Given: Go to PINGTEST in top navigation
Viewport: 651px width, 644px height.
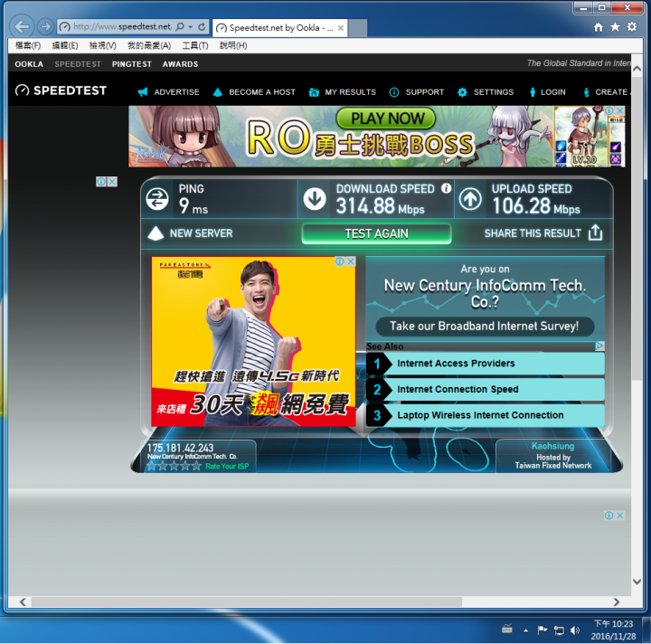Looking at the screenshot, I should tap(132, 64).
